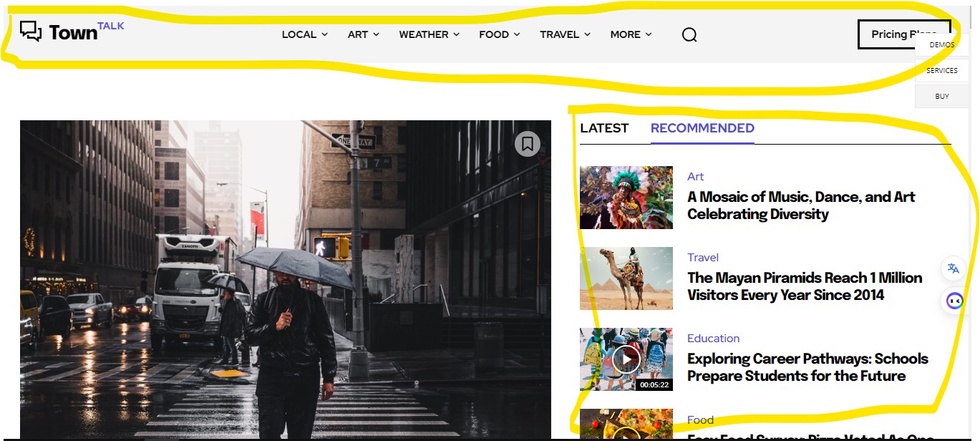Bookmark the featured rainy street article
This screenshot has height=441, width=980.
[528, 143]
